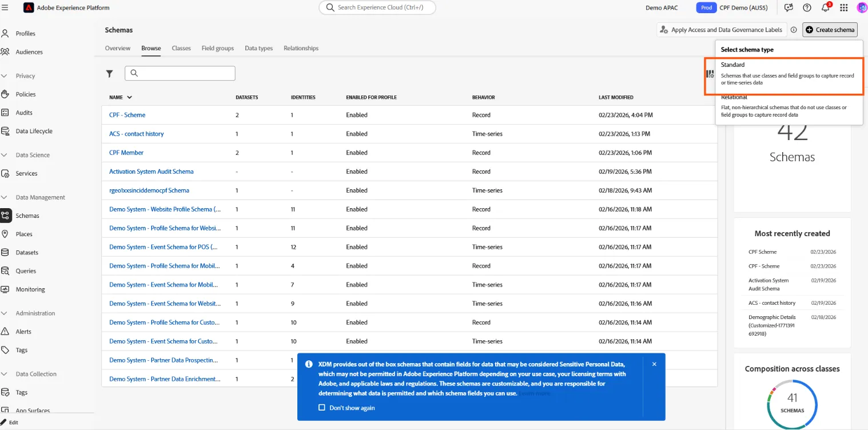
Task: Open the help question mark icon
Action: pos(807,8)
